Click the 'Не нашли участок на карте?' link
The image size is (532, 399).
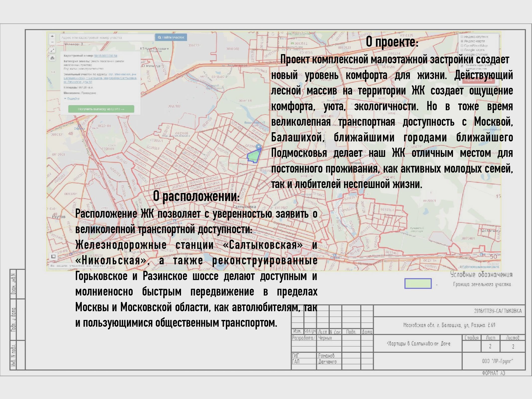pyautogui.click(x=78, y=266)
